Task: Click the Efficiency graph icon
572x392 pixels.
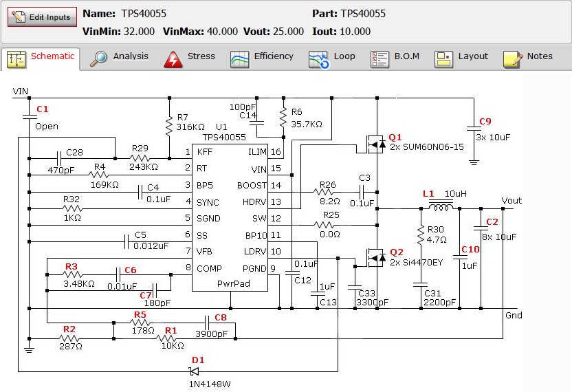Action: 240,60
